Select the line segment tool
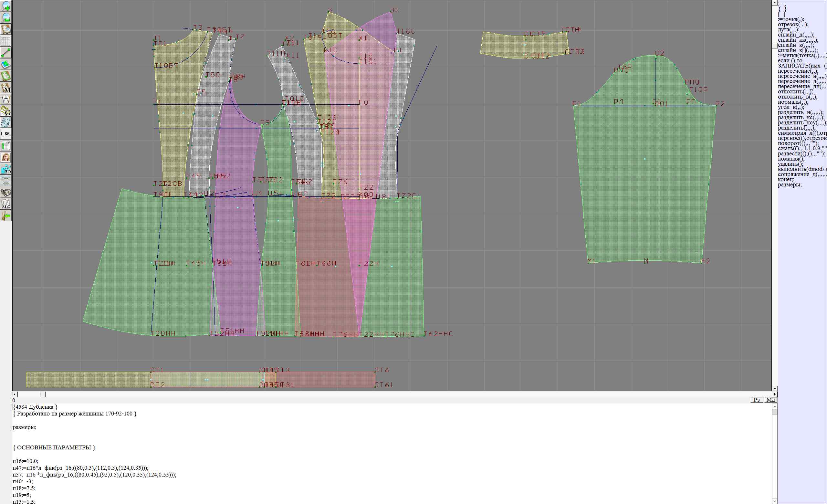This screenshot has height=504, width=827. [x=6, y=53]
